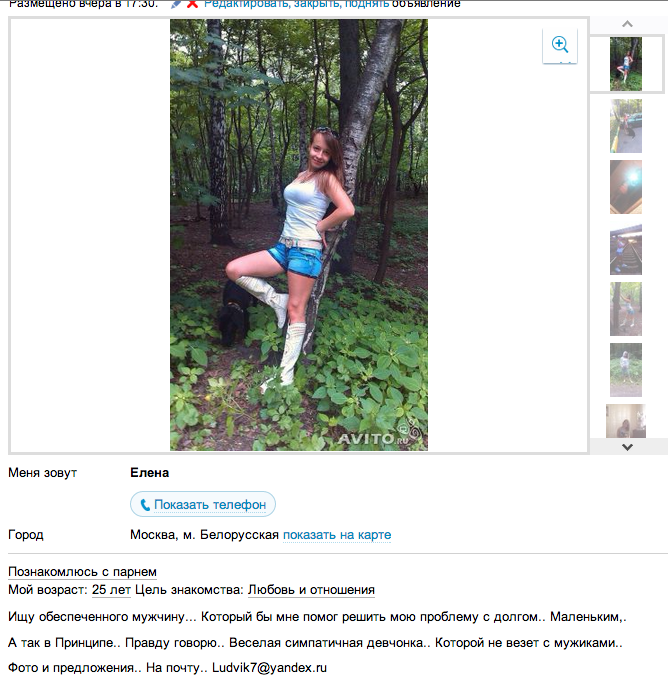
Task: Click the '25 лет' age link
Action: pyautogui.click(x=111, y=590)
